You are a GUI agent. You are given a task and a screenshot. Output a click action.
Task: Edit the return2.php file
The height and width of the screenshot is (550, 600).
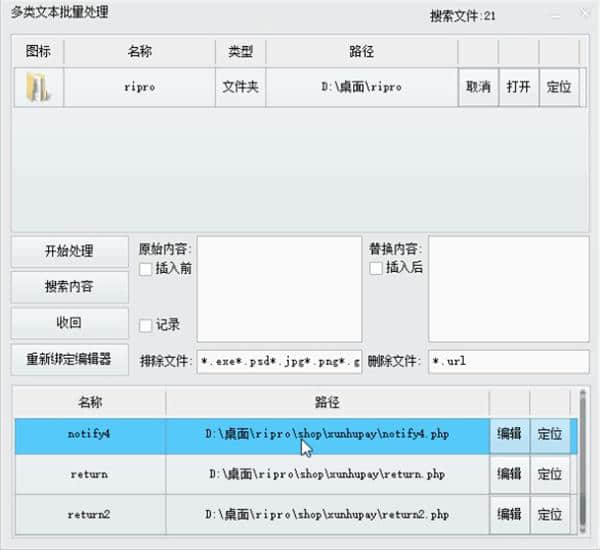509,514
